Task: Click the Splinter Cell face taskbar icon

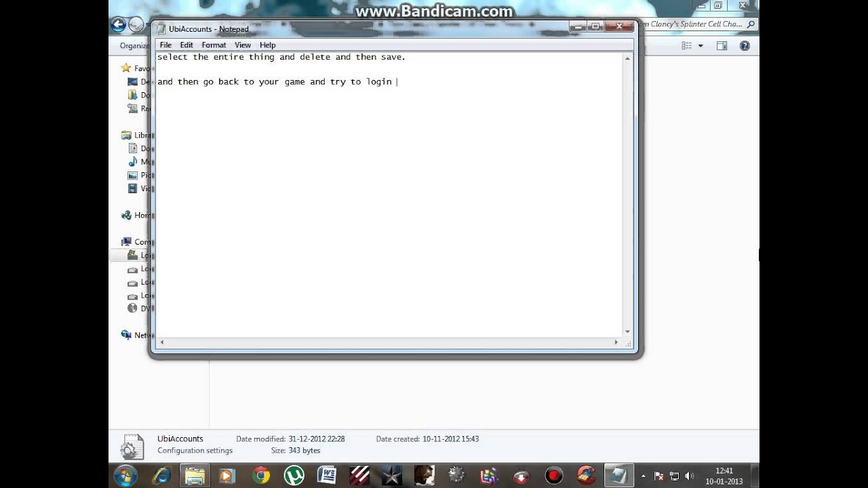Action: 425,475
